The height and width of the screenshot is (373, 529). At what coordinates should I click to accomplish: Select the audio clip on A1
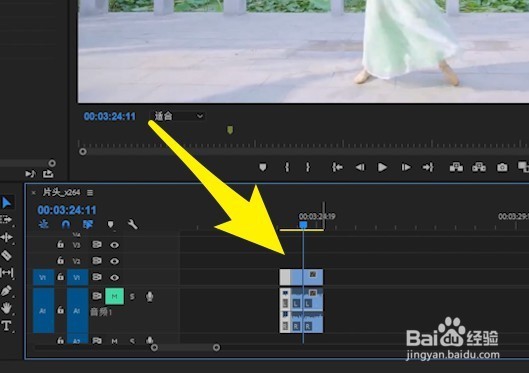point(301,310)
